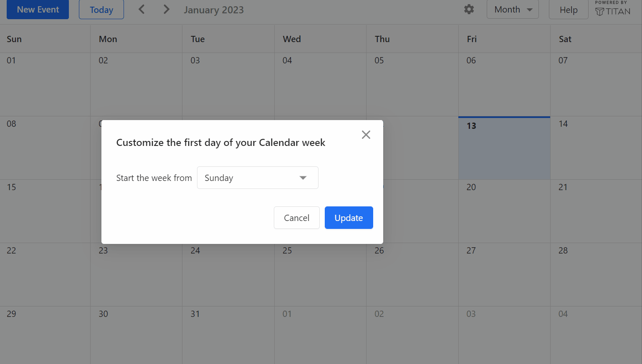Click the New Event button
The width and height of the screenshot is (642, 364).
tap(38, 9)
